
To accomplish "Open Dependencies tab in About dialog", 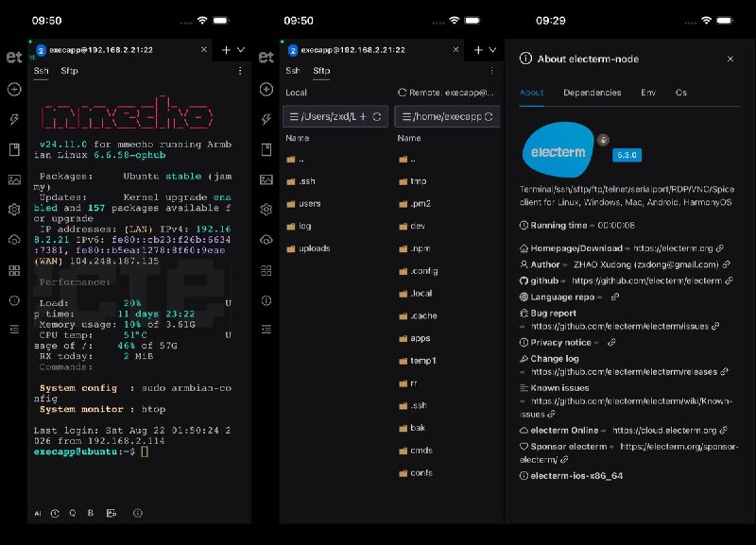I will pos(593,93).
